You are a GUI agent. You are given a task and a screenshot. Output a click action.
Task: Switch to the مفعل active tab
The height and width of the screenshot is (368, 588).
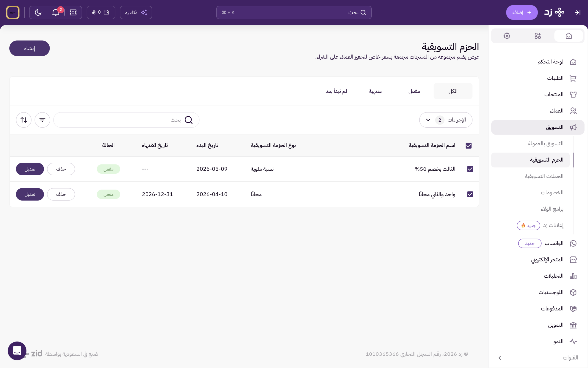[x=414, y=91]
